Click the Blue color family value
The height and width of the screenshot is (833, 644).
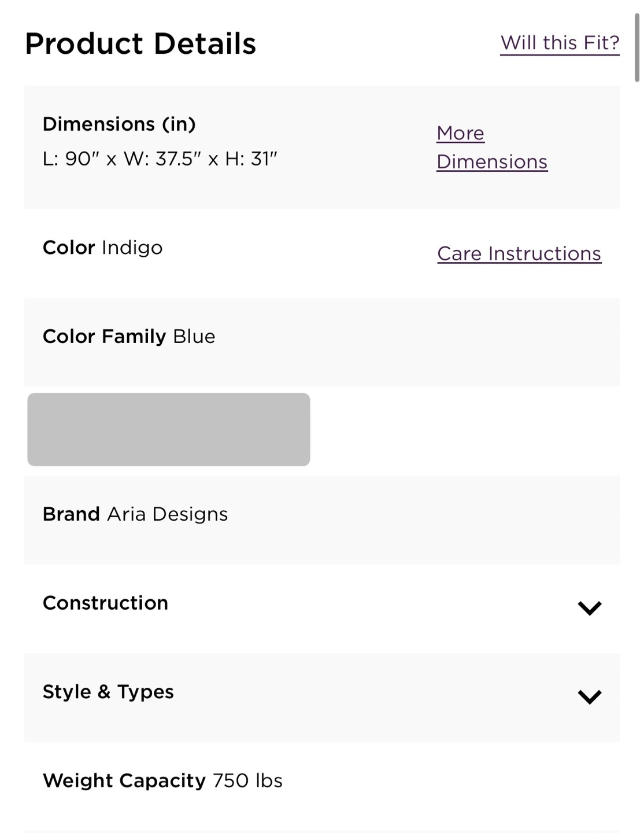coord(194,336)
